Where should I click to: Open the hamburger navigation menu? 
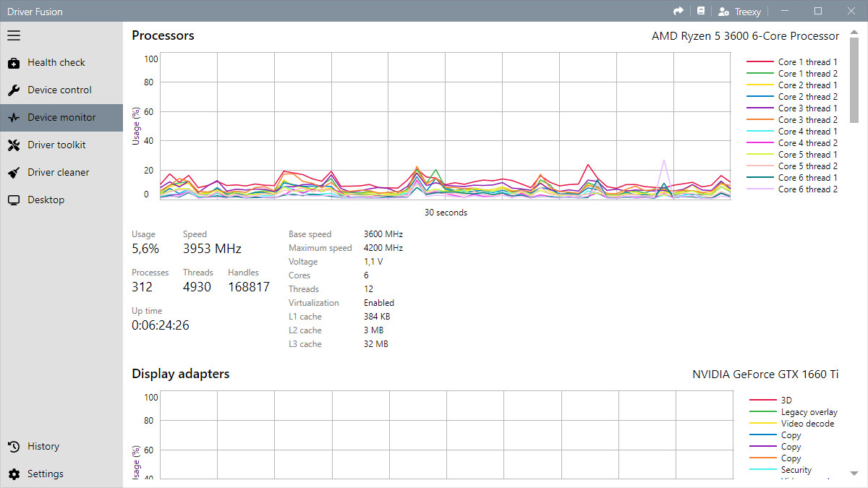coord(14,35)
